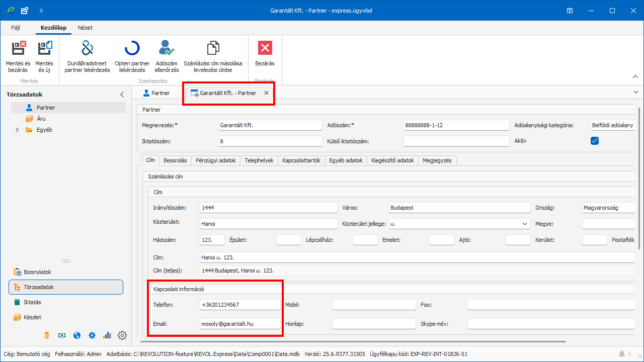The image size is (644, 362).
Task: Copy billing address via Számlázási cím másolása
Action: [x=213, y=48]
